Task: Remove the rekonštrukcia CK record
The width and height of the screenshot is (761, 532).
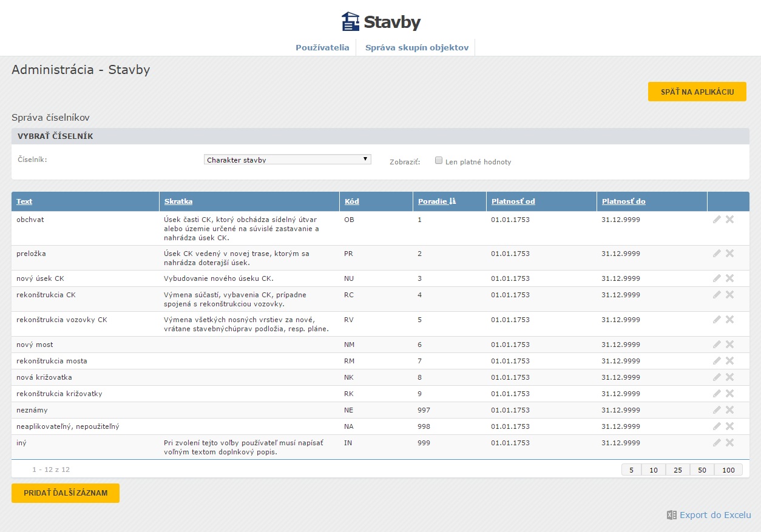Action: click(x=729, y=295)
